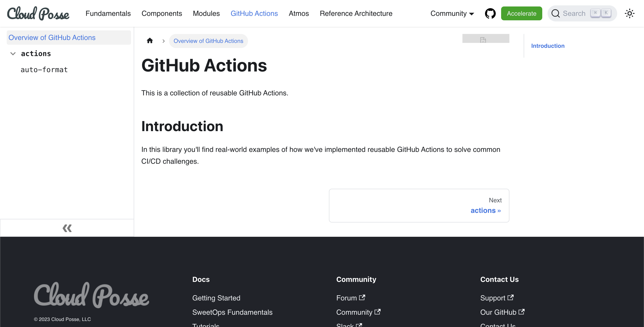Open the GitHub repository icon

(x=490, y=13)
